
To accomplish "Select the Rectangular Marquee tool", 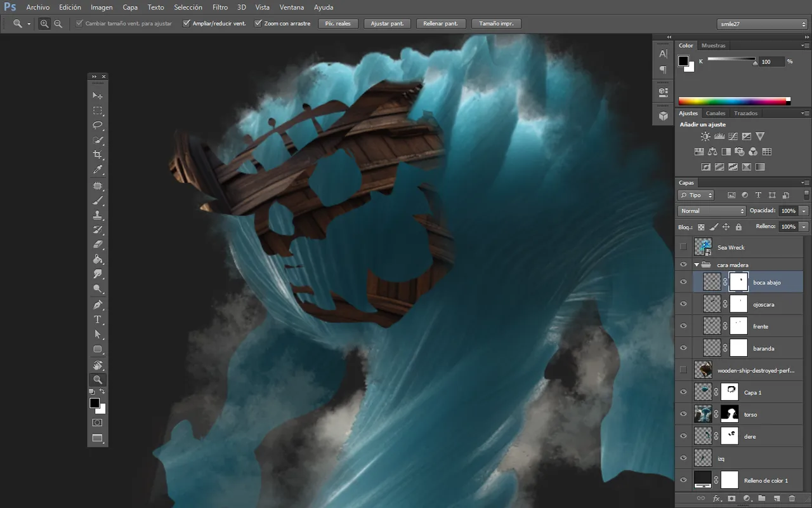I will (97, 110).
